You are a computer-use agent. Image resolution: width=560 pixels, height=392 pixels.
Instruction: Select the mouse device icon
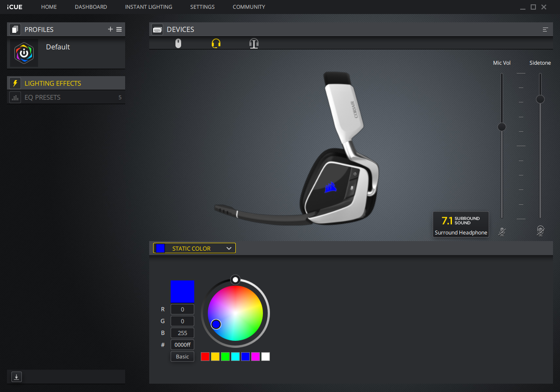178,43
